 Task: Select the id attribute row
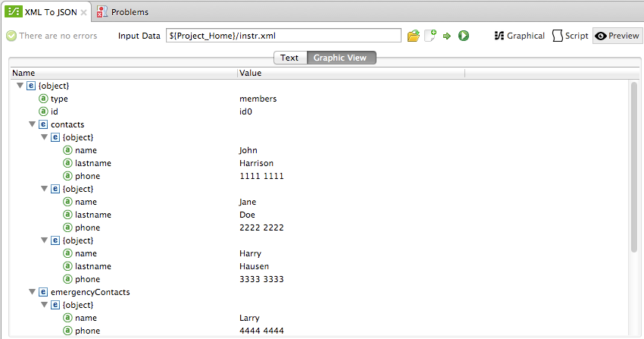click(x=320, y=111)
